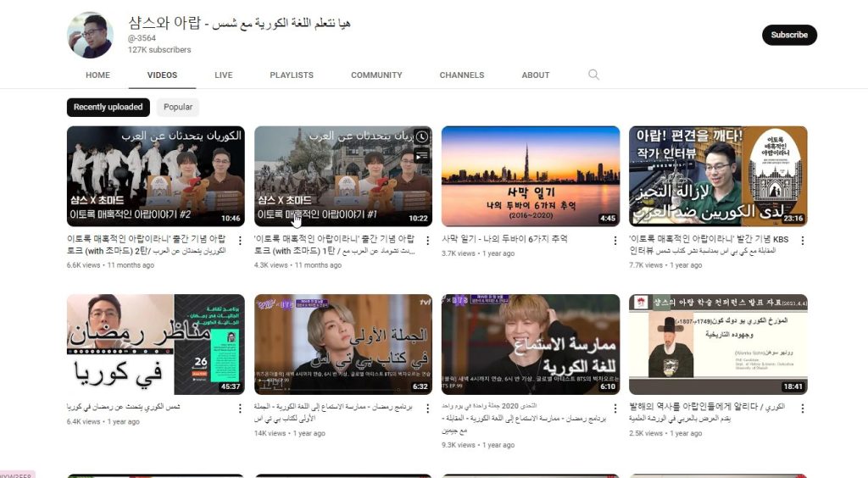Click '6.6K views • 11 months ago' text
Screen dimensions: 868x478
tap(111, 265)
